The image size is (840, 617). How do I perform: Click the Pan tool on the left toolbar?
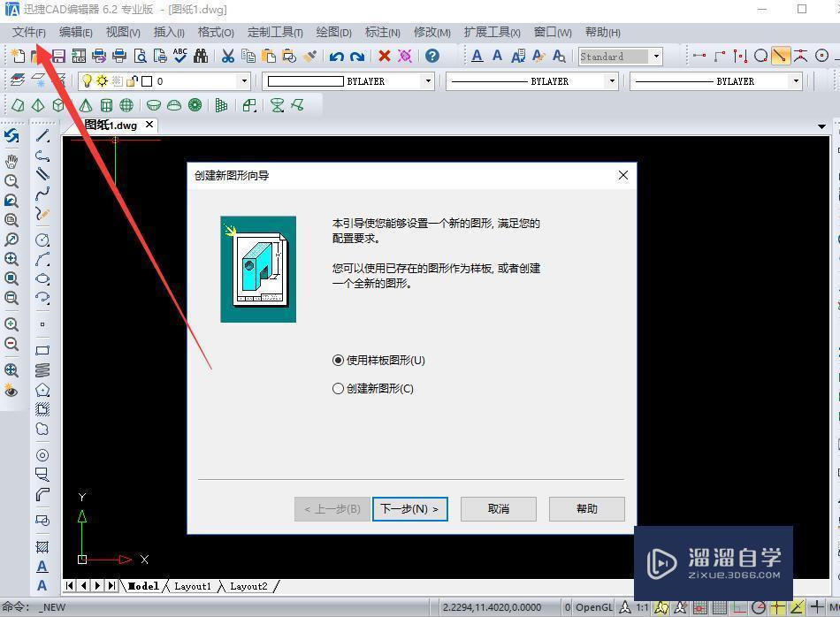coord(12,162)
